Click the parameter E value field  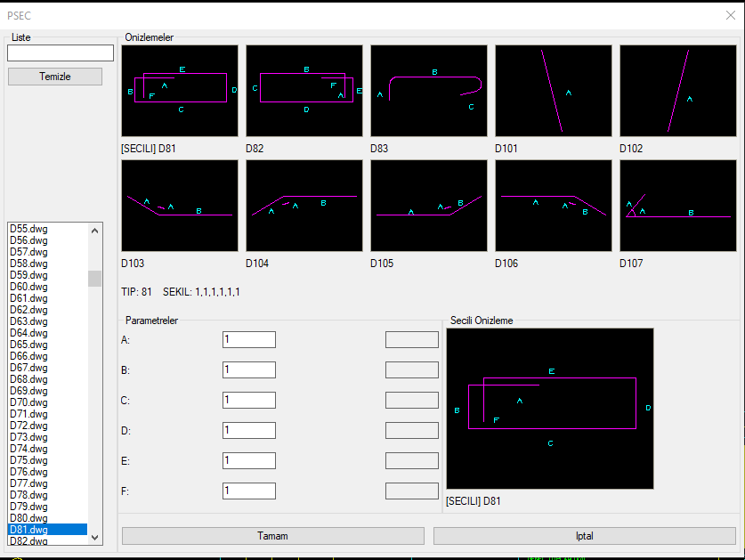(x=249, y=460)
